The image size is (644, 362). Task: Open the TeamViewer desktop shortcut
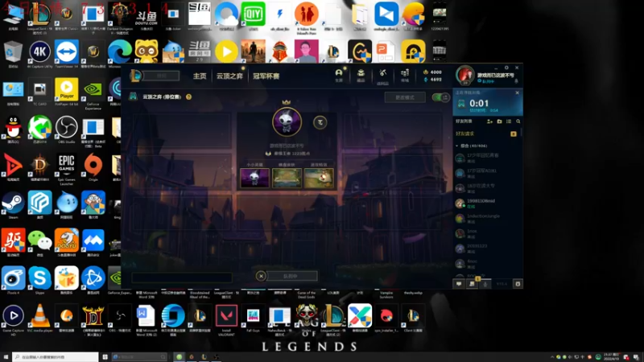pyautogui.click(x=67, y=53)
